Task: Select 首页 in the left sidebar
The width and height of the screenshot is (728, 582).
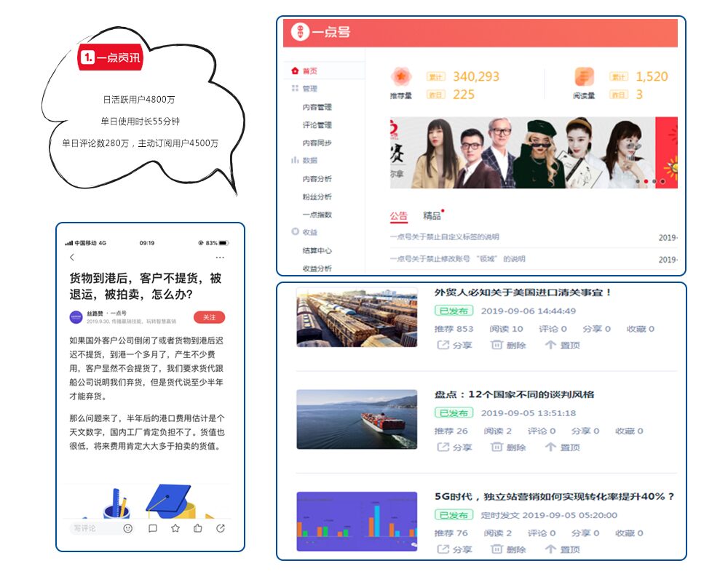Action: pyautogui.click(x=309, y=71)
